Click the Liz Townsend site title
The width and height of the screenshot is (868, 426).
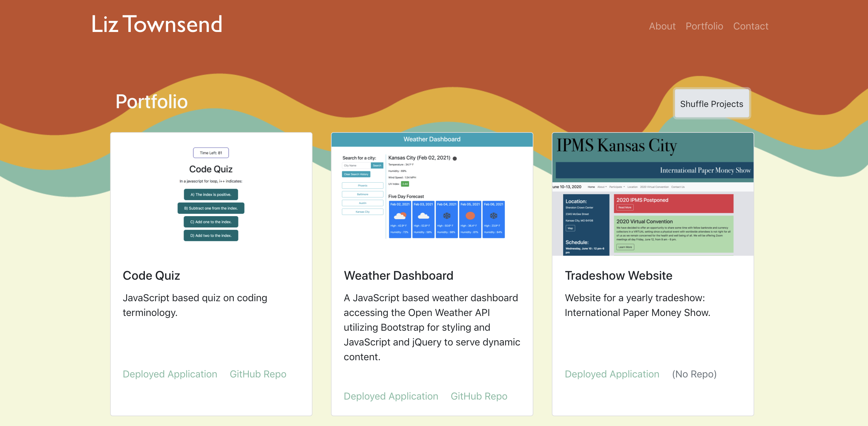pos(157,24)
